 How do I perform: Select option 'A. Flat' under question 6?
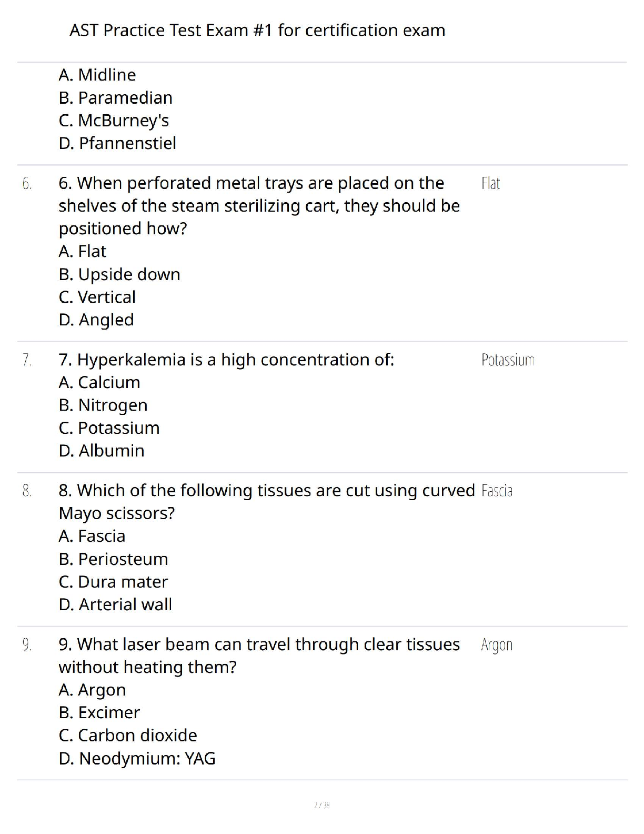click(x=83, y=252)
